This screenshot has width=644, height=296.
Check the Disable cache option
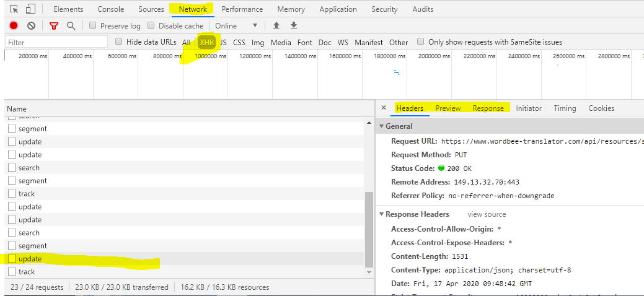151,26
